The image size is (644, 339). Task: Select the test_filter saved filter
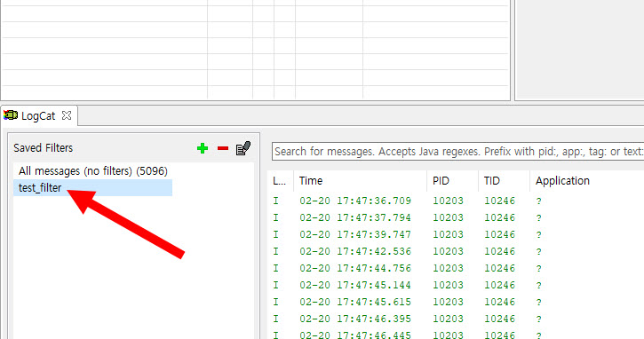point(92,187)
